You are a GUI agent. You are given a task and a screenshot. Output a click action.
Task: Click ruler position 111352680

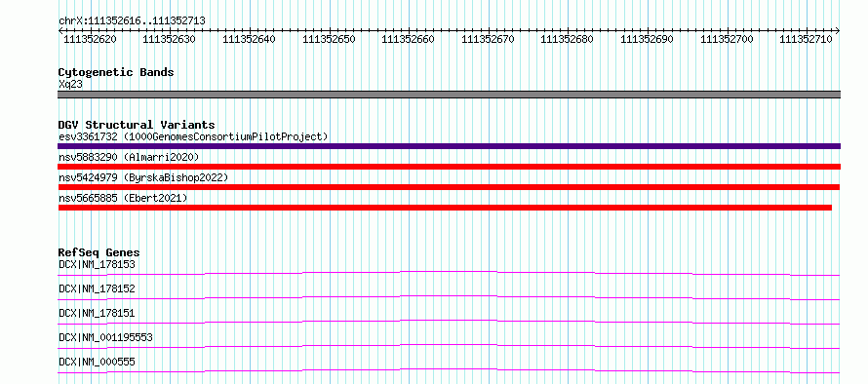tap(567, 39)
